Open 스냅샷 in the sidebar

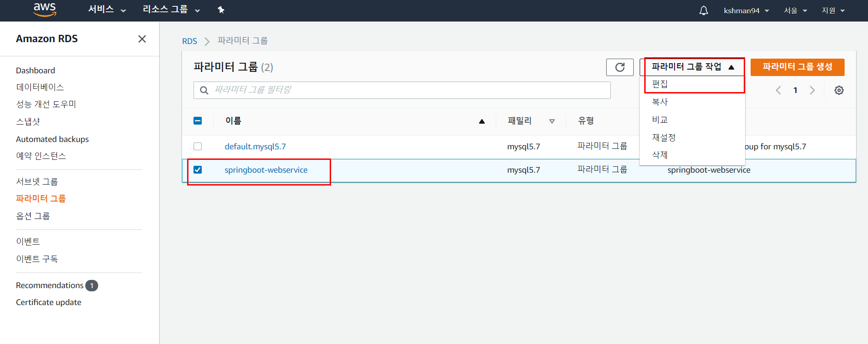[x=28, y=121]
